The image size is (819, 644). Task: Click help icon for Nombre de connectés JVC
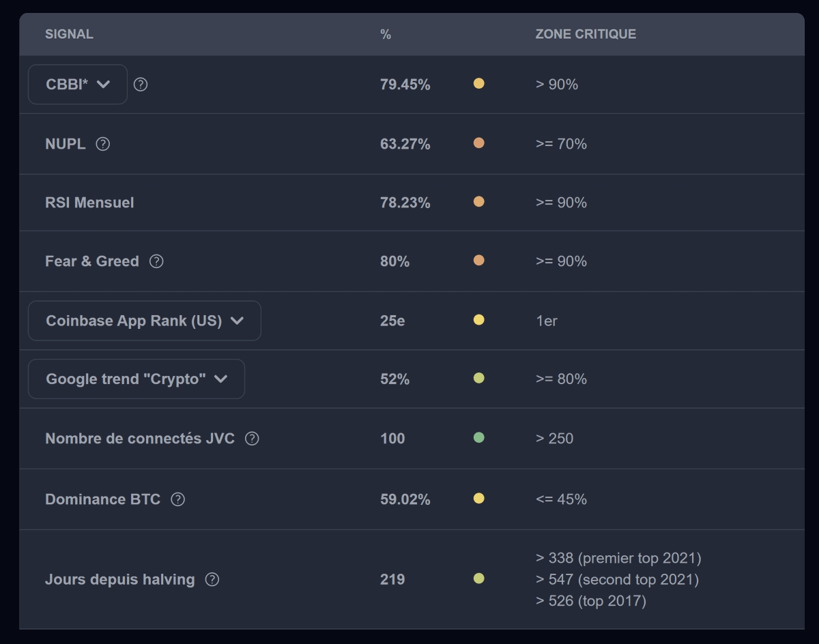(252, 439)
